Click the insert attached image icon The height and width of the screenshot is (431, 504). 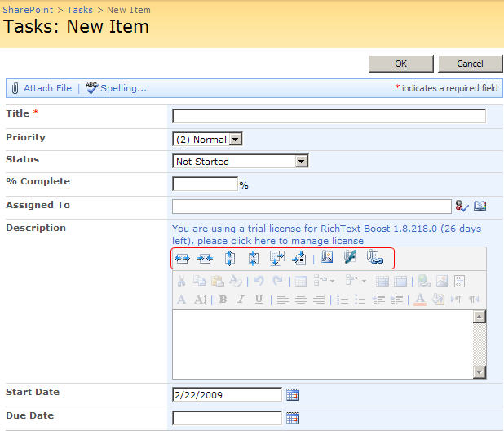(326, 257)
